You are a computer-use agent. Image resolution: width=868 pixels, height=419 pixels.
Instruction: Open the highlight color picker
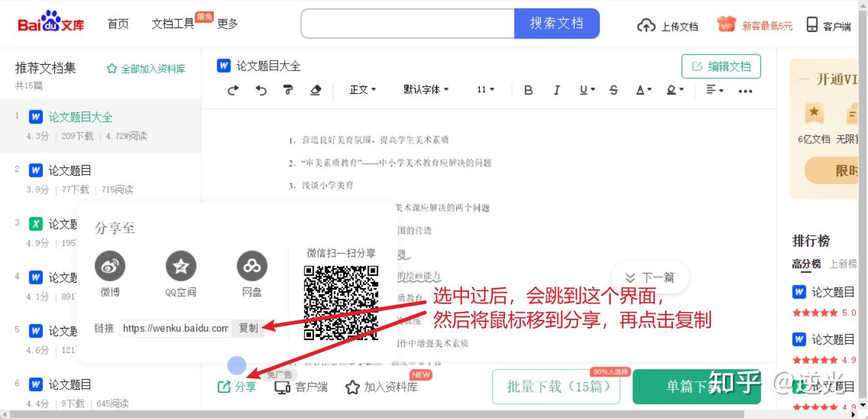675,91
